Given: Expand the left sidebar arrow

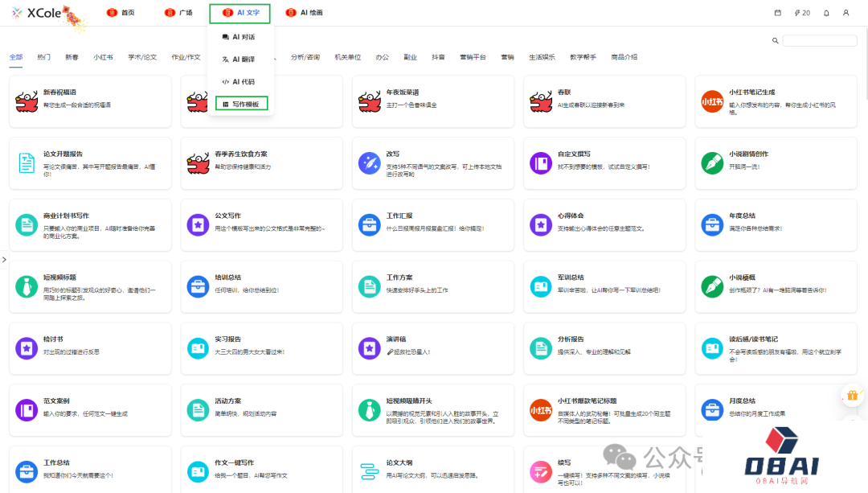Looking at the screenshot, I should coord(4,260).
